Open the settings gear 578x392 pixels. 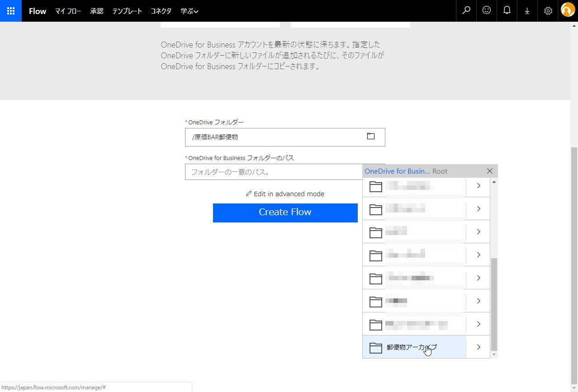point(548,11)
